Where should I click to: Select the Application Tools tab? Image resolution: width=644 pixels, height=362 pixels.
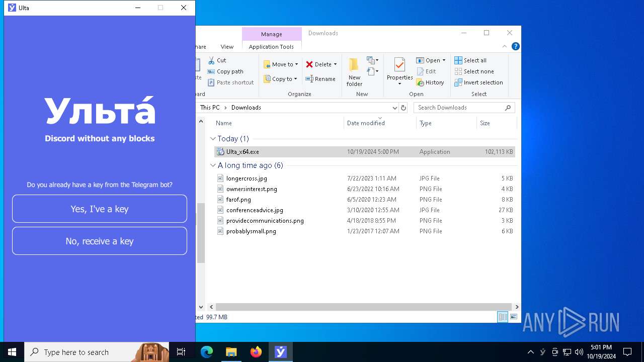tap(271, 47)
